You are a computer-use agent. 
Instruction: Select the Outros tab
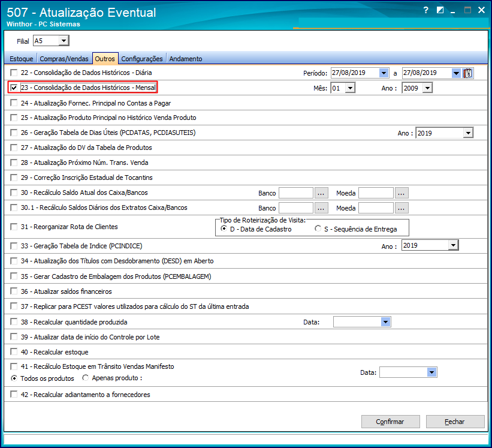click(105, 59)
